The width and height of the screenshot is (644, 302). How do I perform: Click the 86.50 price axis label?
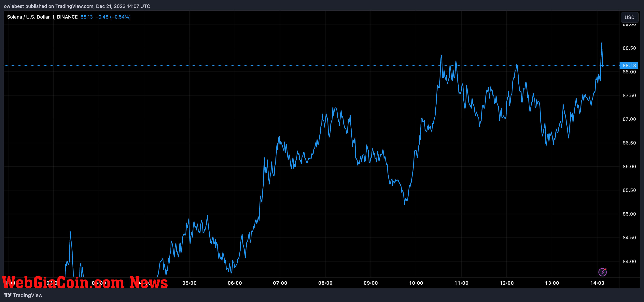coord(629,143)
